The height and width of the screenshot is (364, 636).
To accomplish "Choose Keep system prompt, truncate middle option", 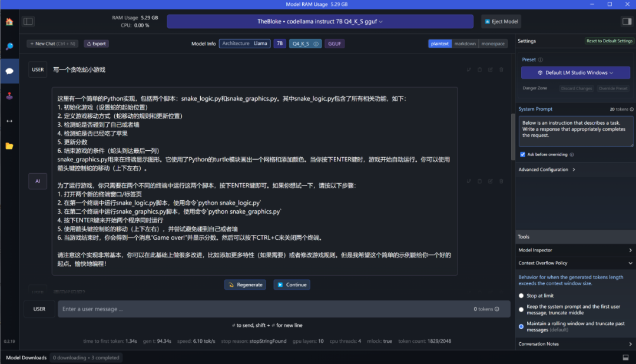I will pos(521,309).
